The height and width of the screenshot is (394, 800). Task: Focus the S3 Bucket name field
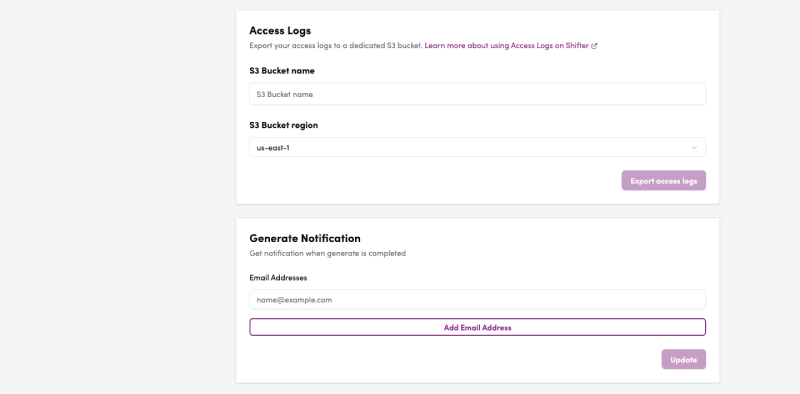[478, 94]
